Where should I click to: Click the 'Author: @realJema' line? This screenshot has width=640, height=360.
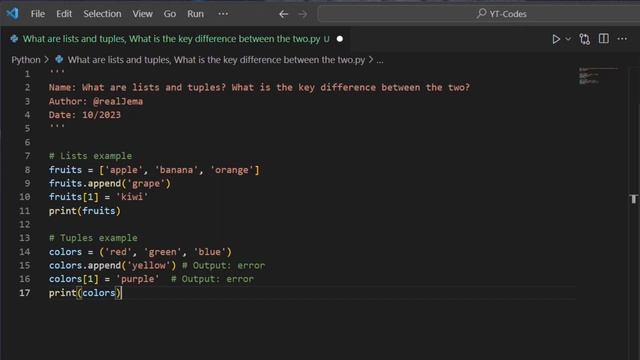96,101
